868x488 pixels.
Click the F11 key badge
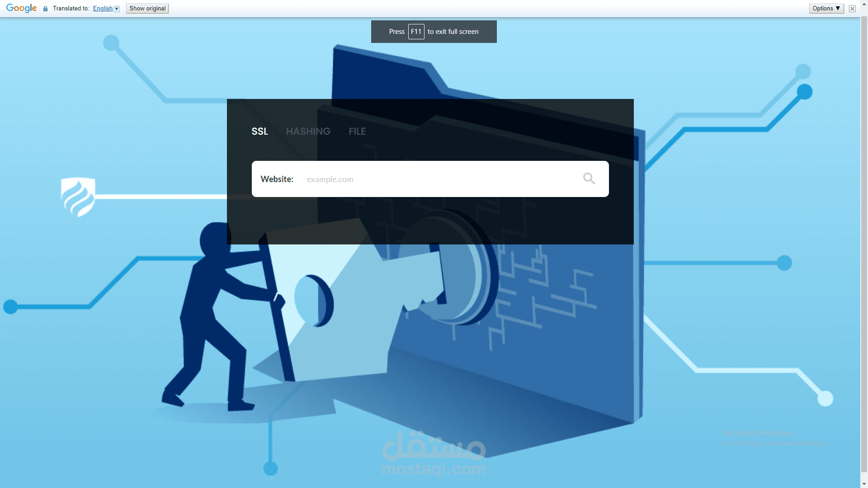416,32
